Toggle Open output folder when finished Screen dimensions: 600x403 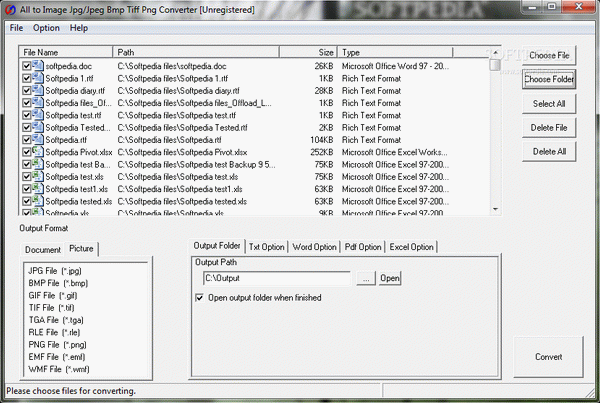tap(199, 297)
